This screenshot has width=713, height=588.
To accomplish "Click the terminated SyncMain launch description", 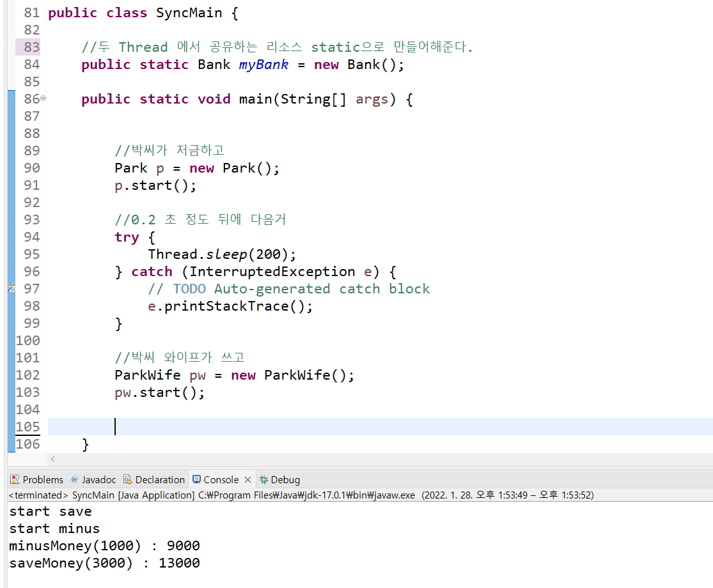I will pyautogui.click(x=301, y=495).
